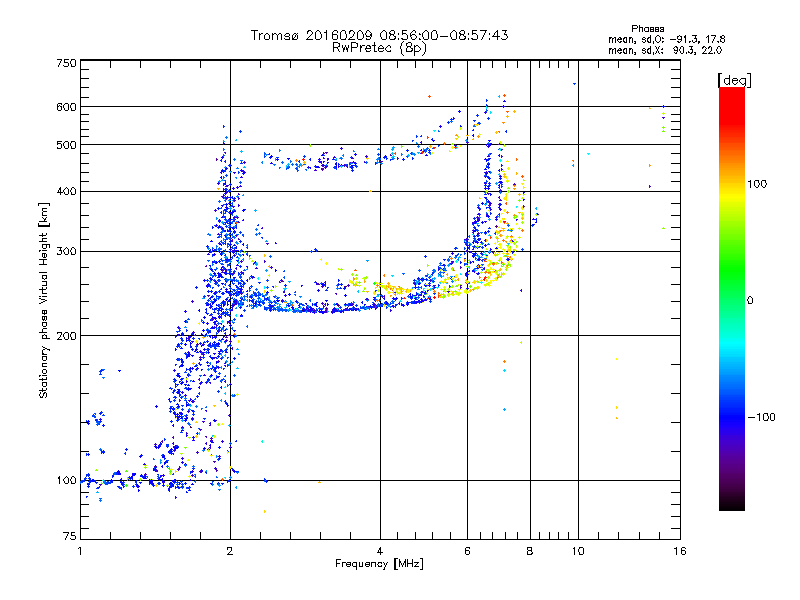Screen dimensions: 800x600
Task: Click the y-axis tick label '500'
Action: (66, 145)
